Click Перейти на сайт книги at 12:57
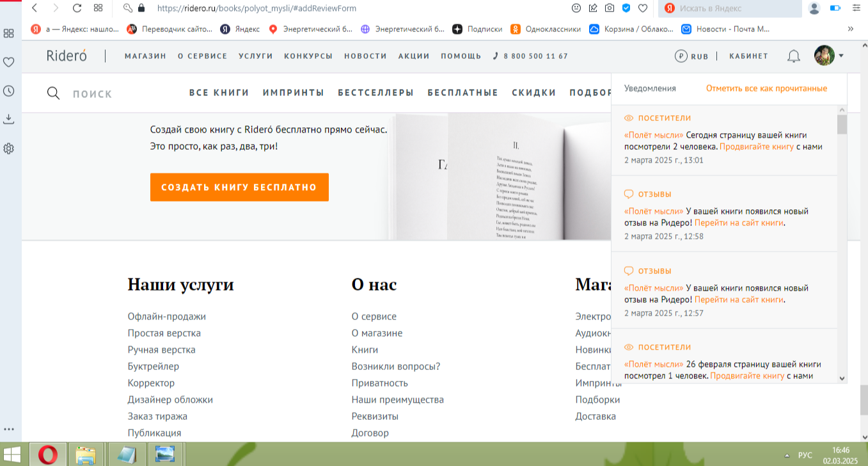Viewport: 868px width, 466px height. [739, 299]
